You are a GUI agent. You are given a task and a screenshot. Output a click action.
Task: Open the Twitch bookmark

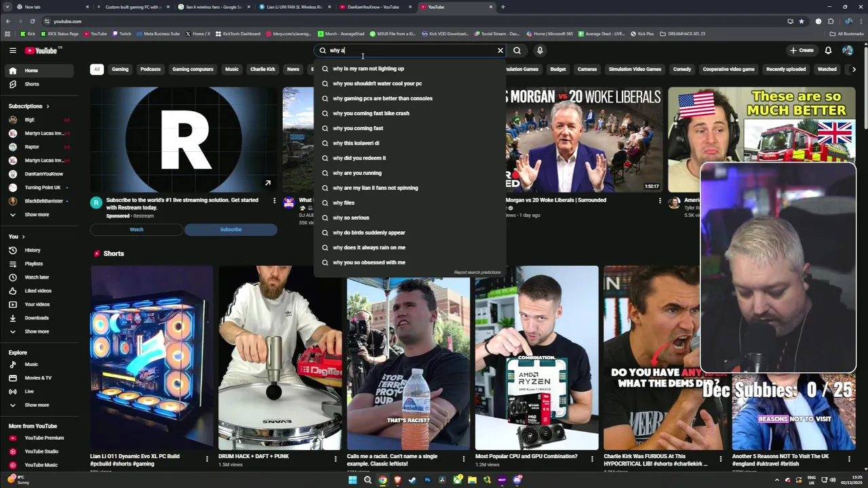[x=122, y=33]
